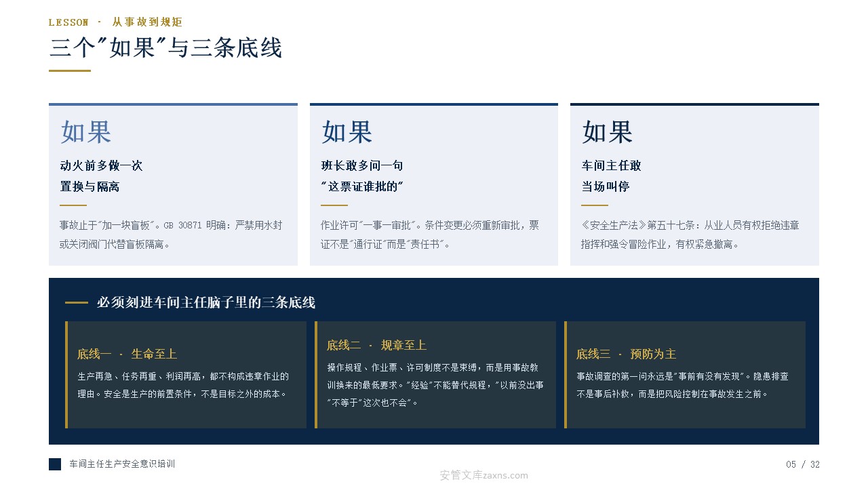
Task: Click the 如果 heading above 动火前多做一次
Action: click(x=85, y=132)
